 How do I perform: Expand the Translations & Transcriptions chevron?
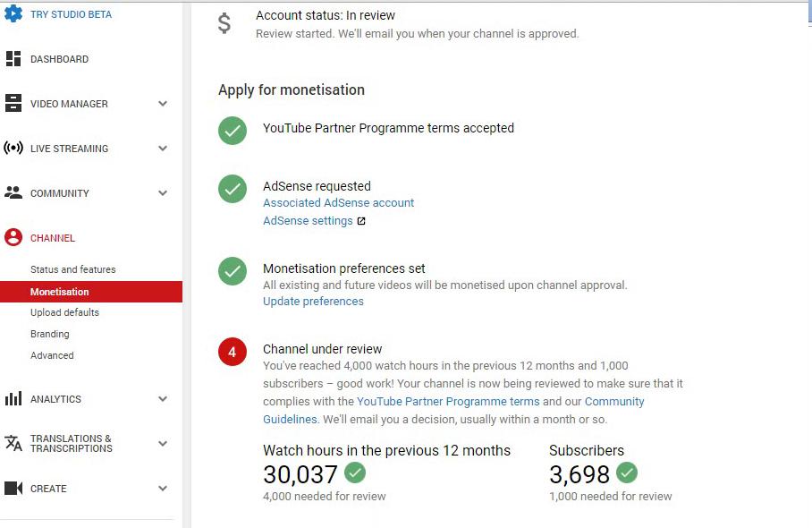163,444
